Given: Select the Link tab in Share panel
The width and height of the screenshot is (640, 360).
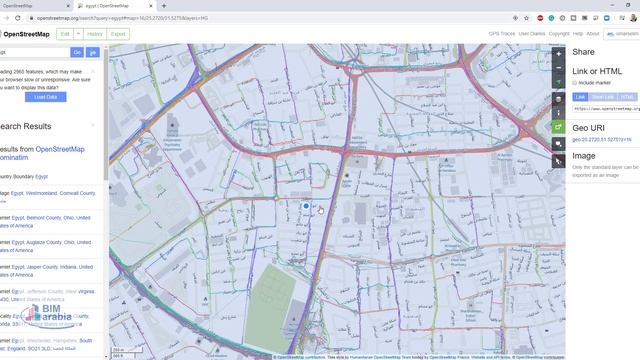Looking at the screenshot, I should (580, 97).
